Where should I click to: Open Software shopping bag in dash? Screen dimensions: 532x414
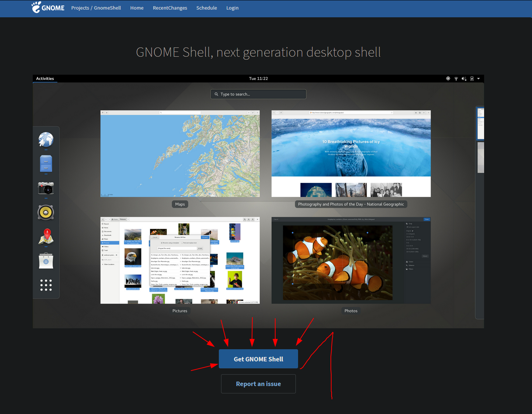point(46,261)
